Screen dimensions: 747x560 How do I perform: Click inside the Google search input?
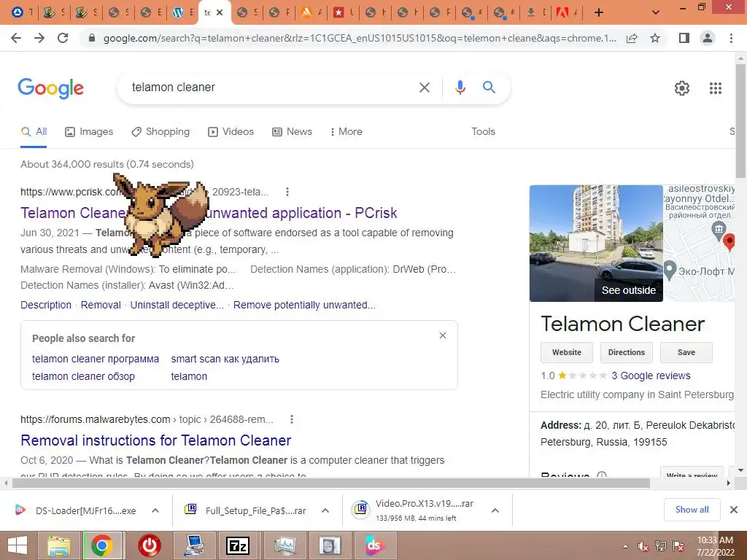tap(269, 87)
